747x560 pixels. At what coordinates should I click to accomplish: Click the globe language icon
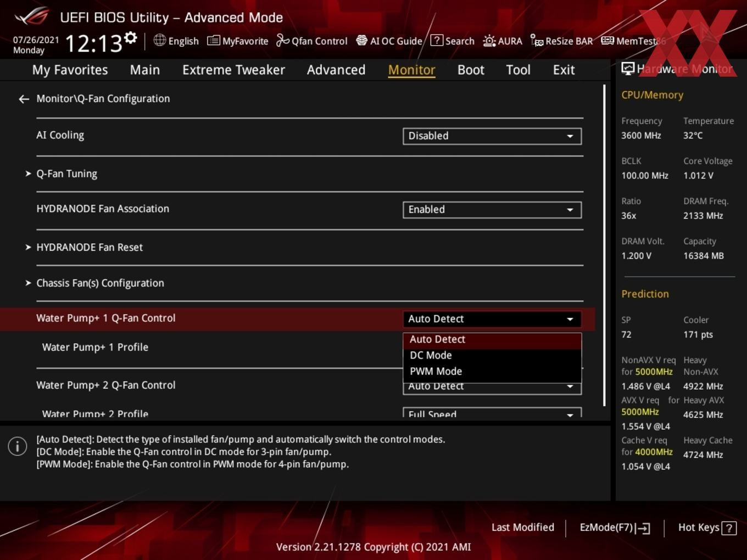[159, 40]
